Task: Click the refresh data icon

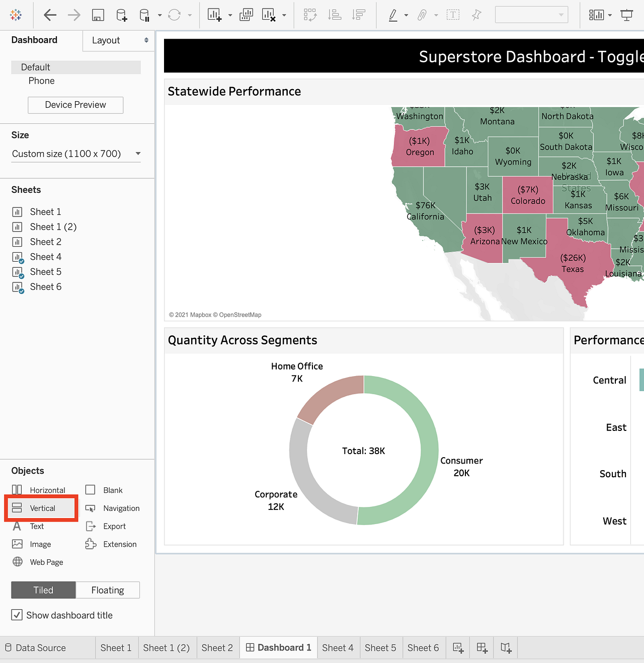Action: [x=174, y=15]
